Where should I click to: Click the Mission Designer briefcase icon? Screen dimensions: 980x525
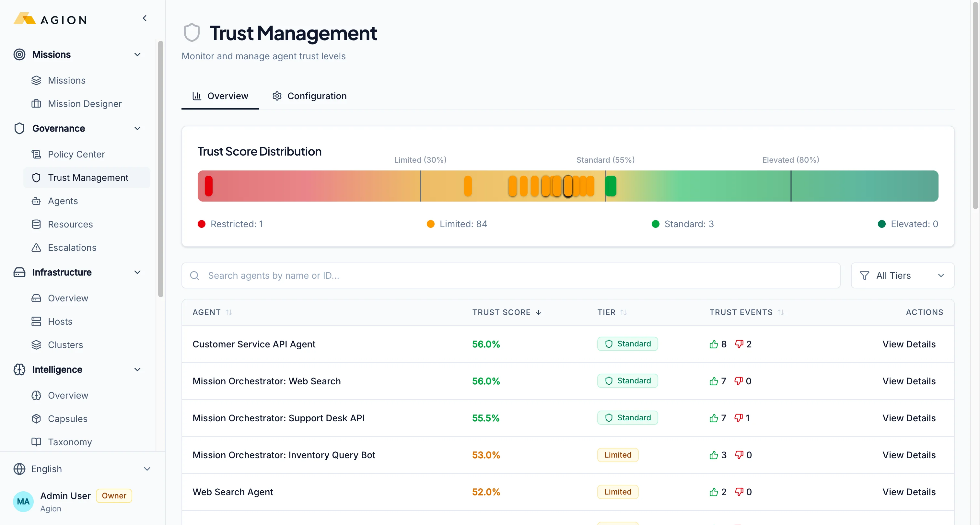[x=36, y=103]
